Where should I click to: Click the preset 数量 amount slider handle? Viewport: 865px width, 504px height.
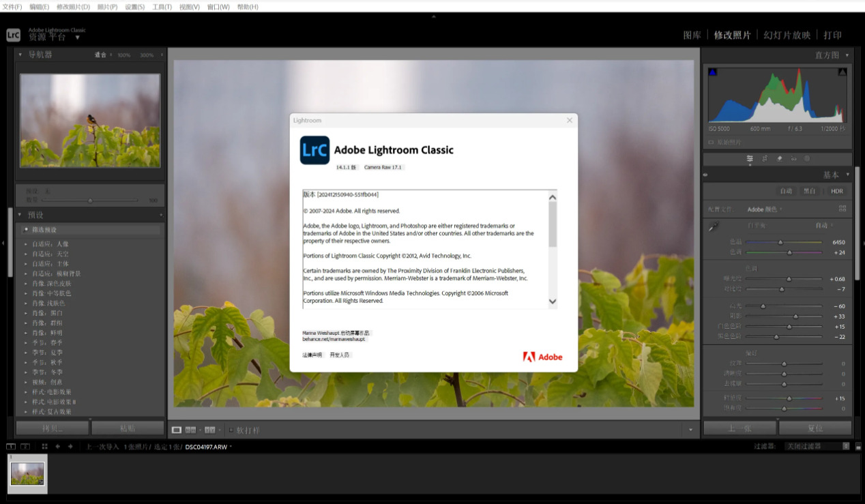(x=89, y=201)
